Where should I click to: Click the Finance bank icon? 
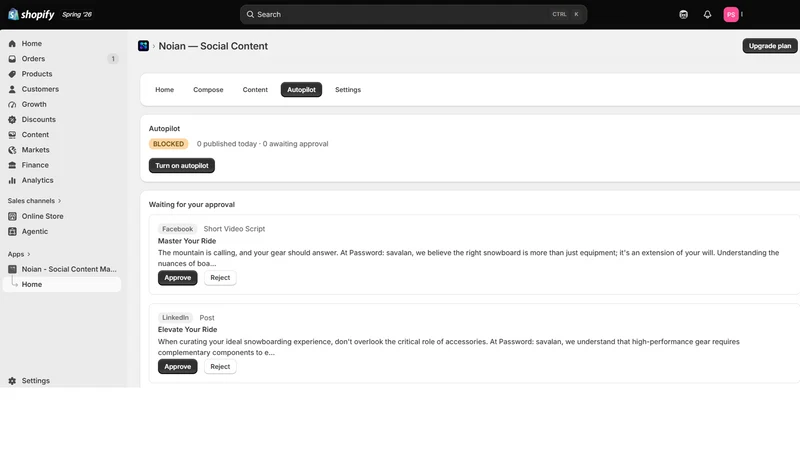(x=12, y=165)
